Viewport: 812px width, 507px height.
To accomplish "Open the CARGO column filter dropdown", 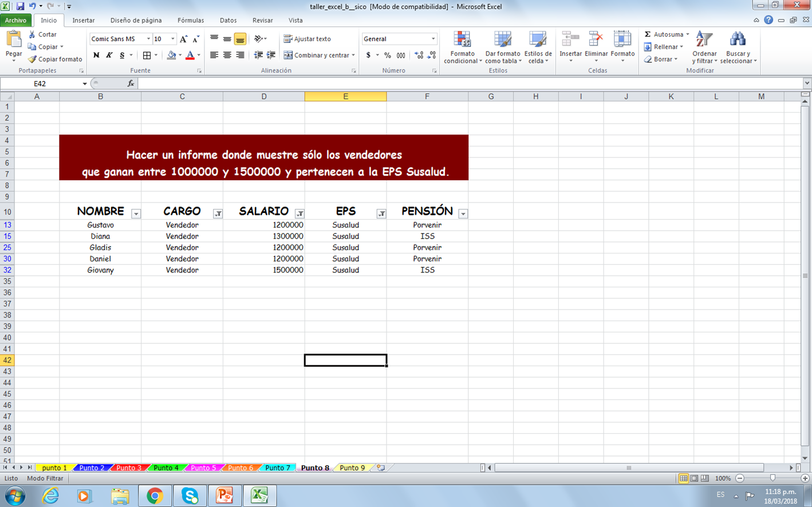I will [x=218, y=213].
